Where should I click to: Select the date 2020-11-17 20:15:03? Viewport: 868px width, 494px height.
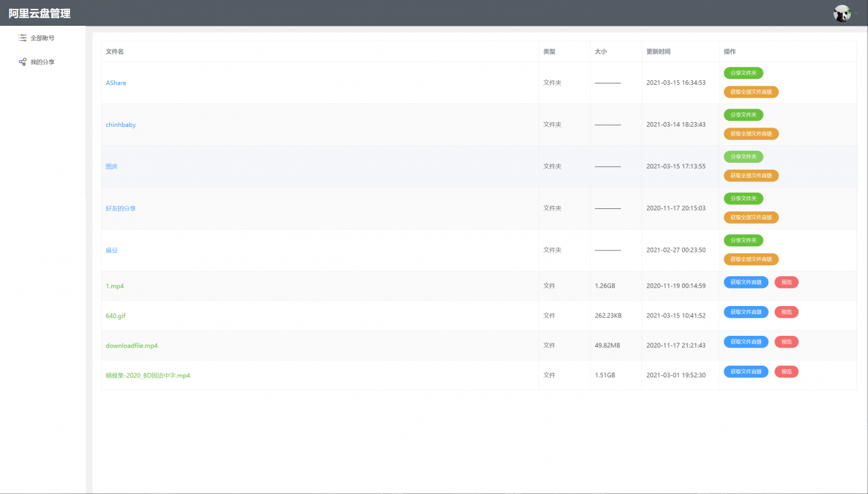pos(676,208)
